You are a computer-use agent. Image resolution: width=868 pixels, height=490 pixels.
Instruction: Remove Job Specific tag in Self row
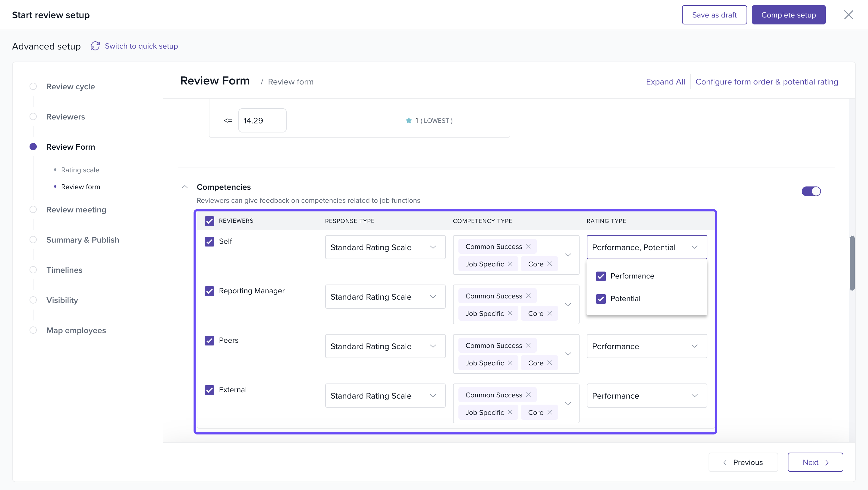510,264
